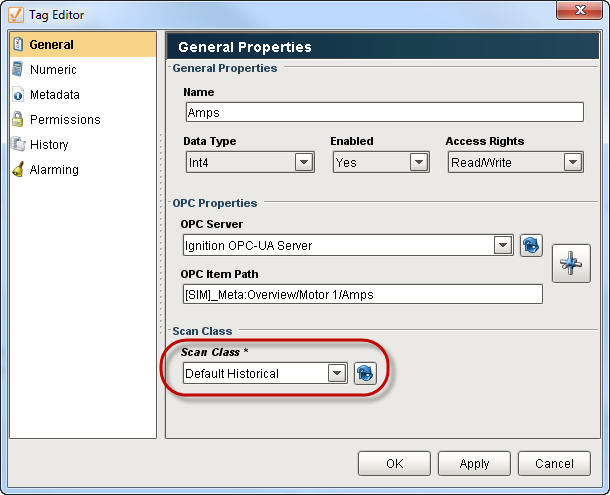Image resolution: width=610 pixels, height=495 pixels.
Task: Click the OPC Item Path field
Action: (362, 294)
